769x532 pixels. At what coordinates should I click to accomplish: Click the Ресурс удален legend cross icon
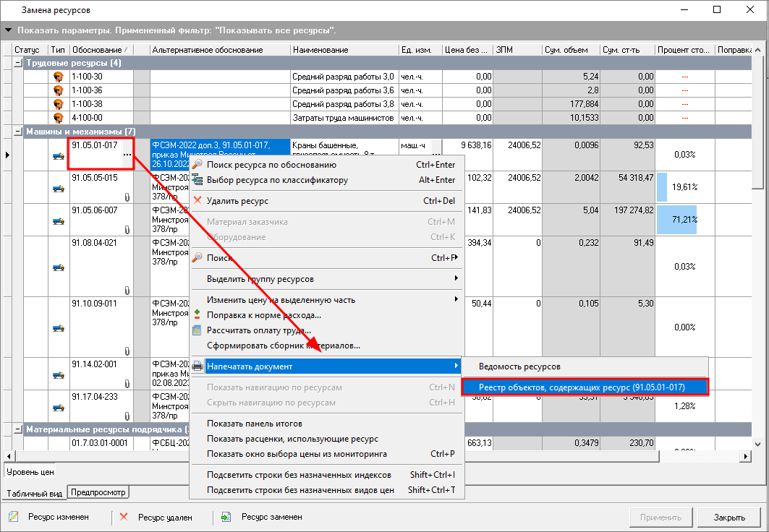[124, 516]
